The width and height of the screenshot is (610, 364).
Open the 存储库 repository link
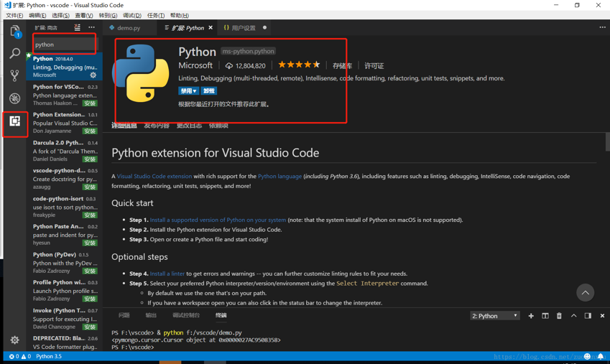[x=342, y=66]
